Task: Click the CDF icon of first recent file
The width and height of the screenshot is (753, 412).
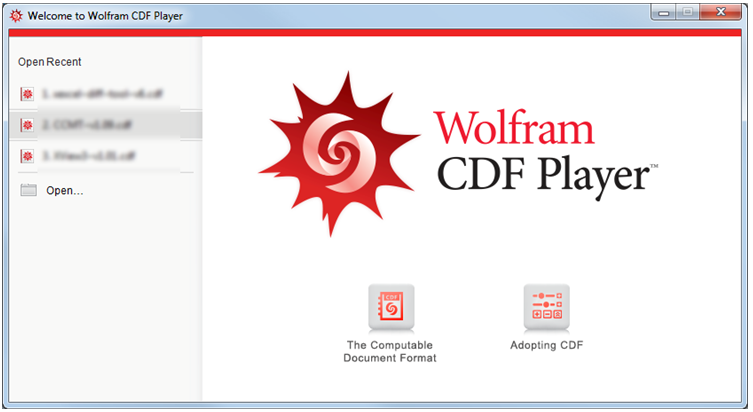Action: coord(27,94)
